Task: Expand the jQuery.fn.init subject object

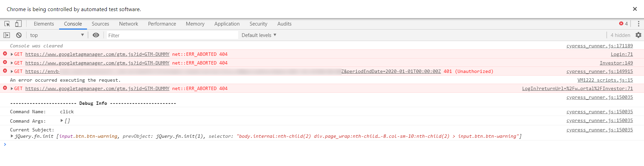Action: (12, 136)
